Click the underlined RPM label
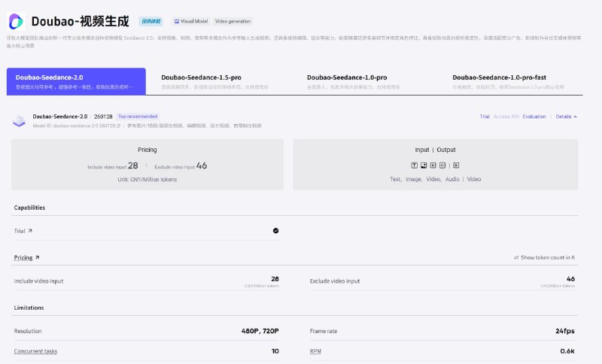The height and width of the screenshot is (364, 602). (315, 351)
